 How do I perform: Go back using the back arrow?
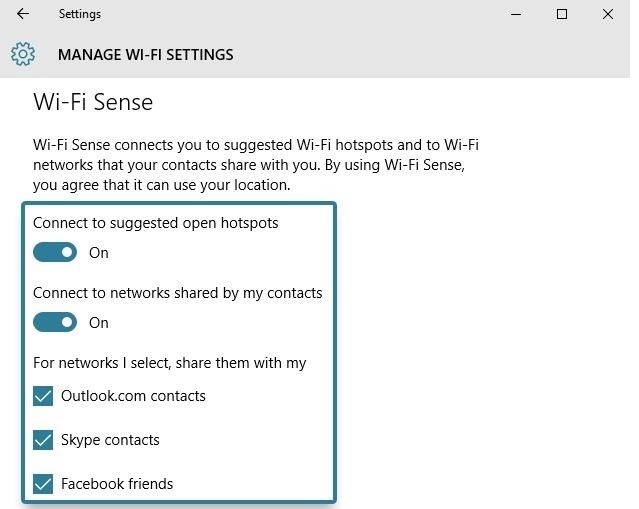(x=23, y=14)
